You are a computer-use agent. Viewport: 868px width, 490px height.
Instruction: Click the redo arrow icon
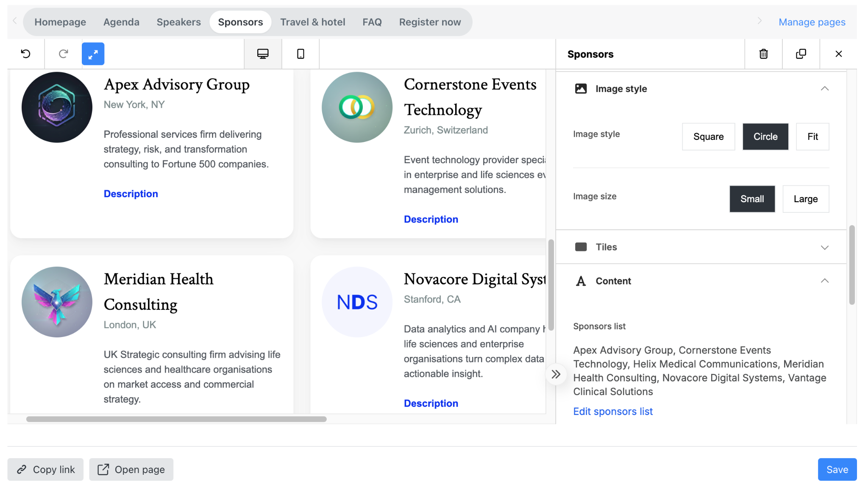[x=63, y=54]
